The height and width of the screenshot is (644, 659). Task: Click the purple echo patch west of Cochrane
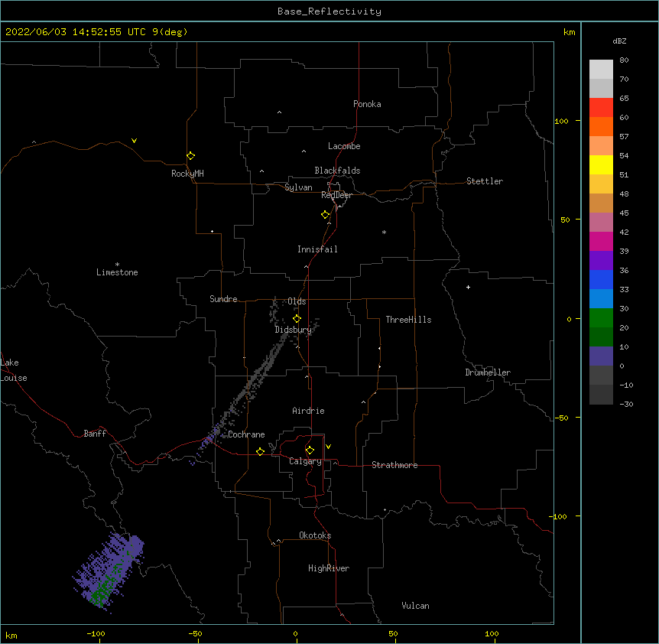(x=206, y=441)
